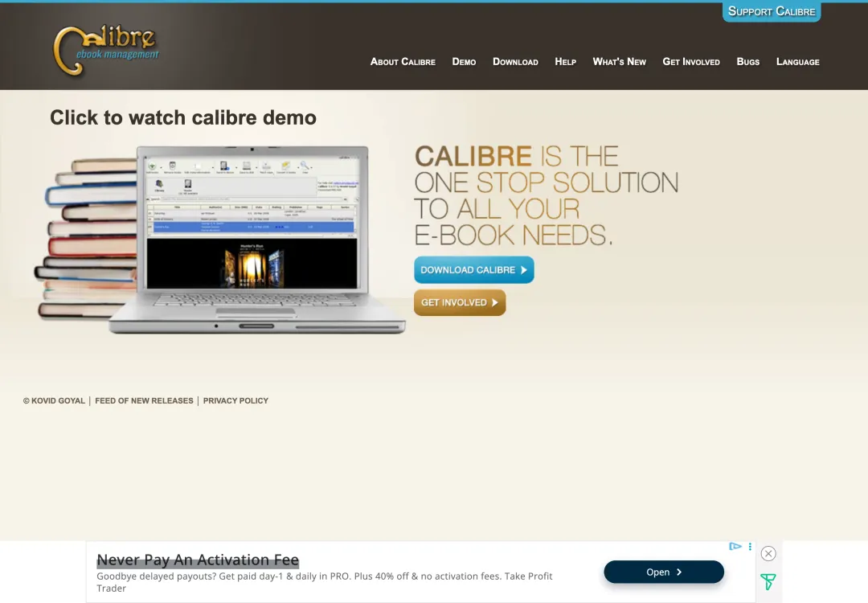This screenshot has height=603, width=868.
Task: Open Feed of New Releases link
Action: 144,400
